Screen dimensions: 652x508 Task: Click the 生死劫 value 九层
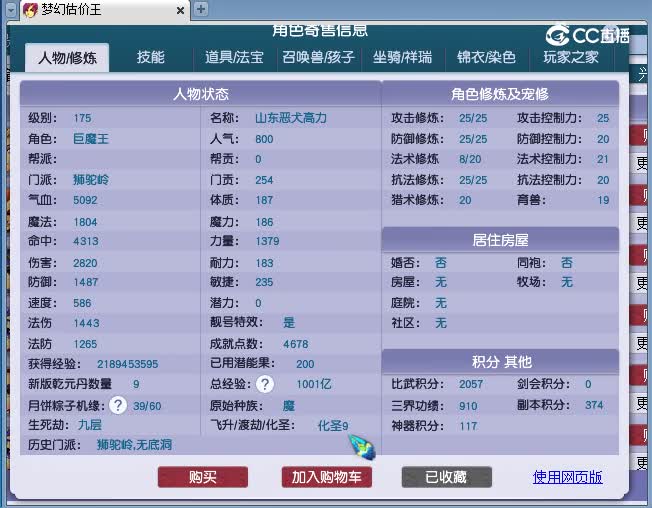coord(89,425)
